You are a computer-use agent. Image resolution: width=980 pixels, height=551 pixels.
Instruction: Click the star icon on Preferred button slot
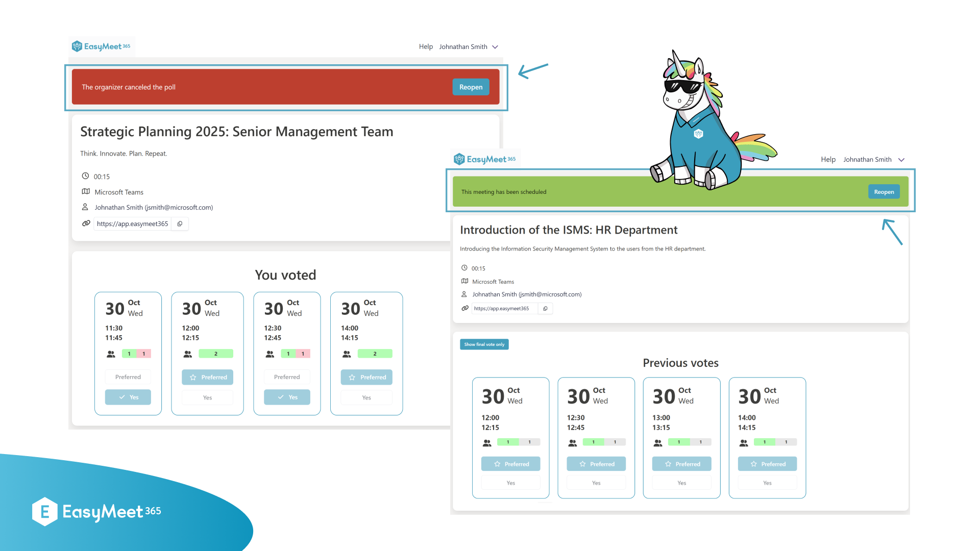click(x=192, y=377)
